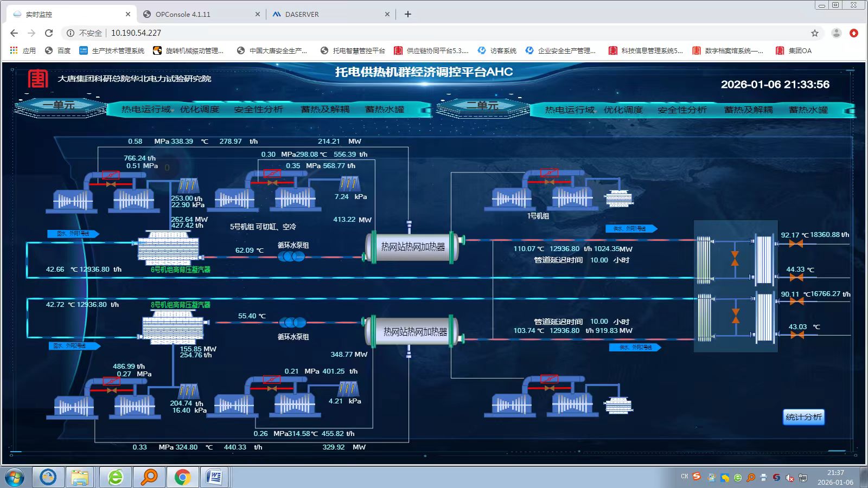Screen dimensions: 868x488
Task: Expand the 一单元 unit header
Action: (x=60, y=106)
